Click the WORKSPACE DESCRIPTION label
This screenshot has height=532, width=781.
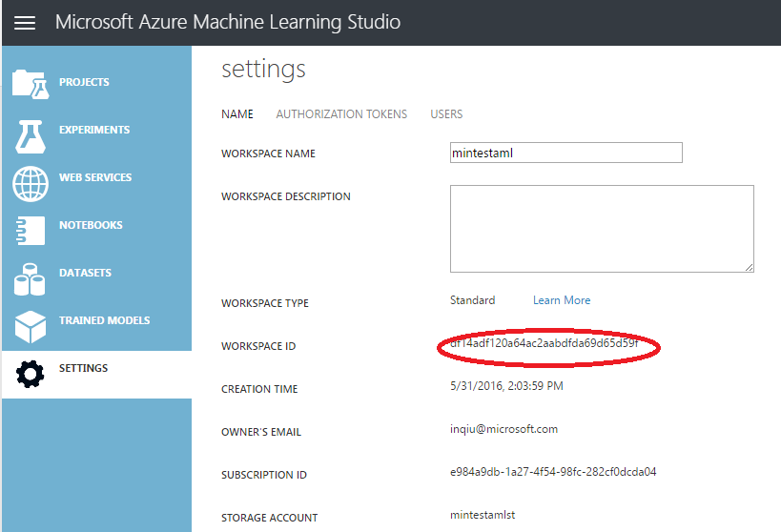pyautogui.click(x=285, y=196)
